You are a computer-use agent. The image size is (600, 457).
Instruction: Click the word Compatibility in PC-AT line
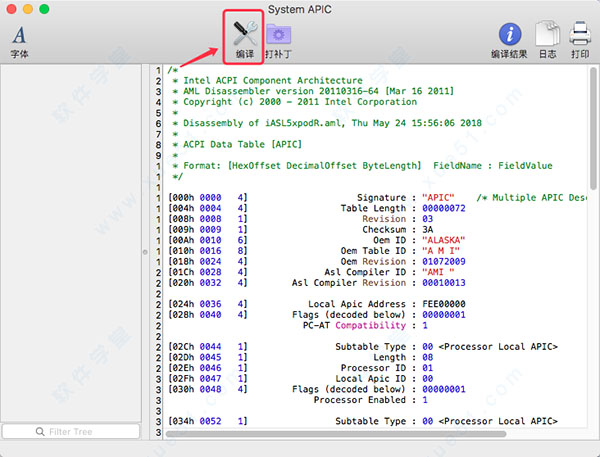click(370, 325)
